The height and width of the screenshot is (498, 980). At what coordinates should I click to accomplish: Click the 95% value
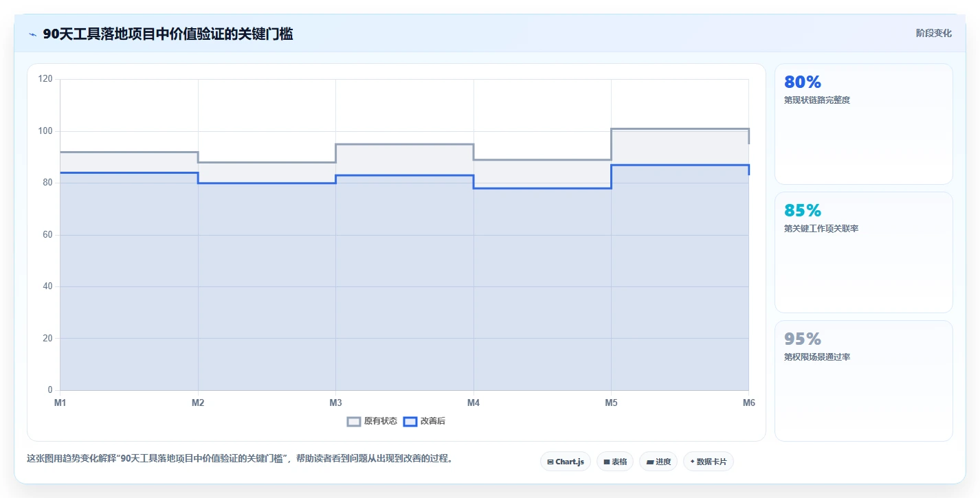[x=803, y=339]
